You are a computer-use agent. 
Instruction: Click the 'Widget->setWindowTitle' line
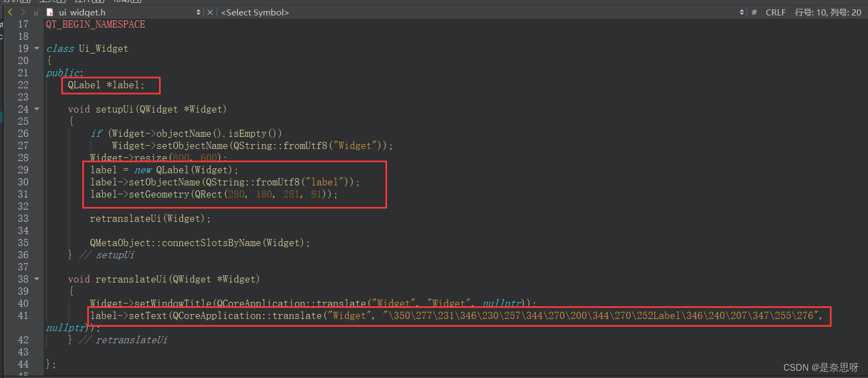[x=313, y=304]
